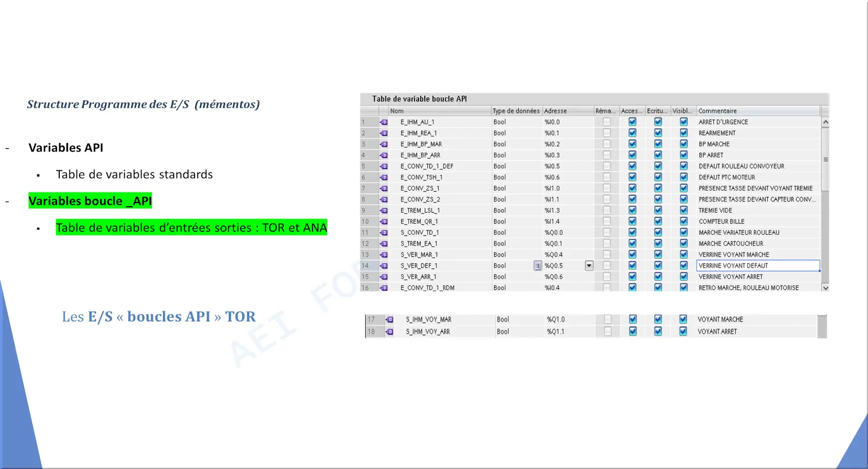Sort by the Commentaire column header
This screenshot has width=868, height=469.
click(758, 111)
